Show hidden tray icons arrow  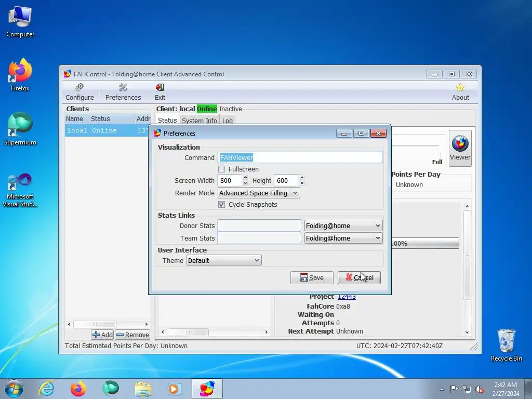point(442,389)
